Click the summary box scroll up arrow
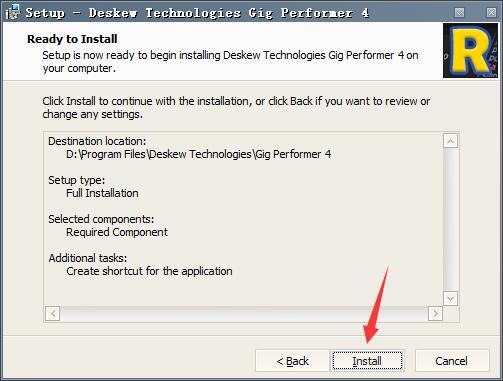The image size is (503, 381). click(450, 141)
